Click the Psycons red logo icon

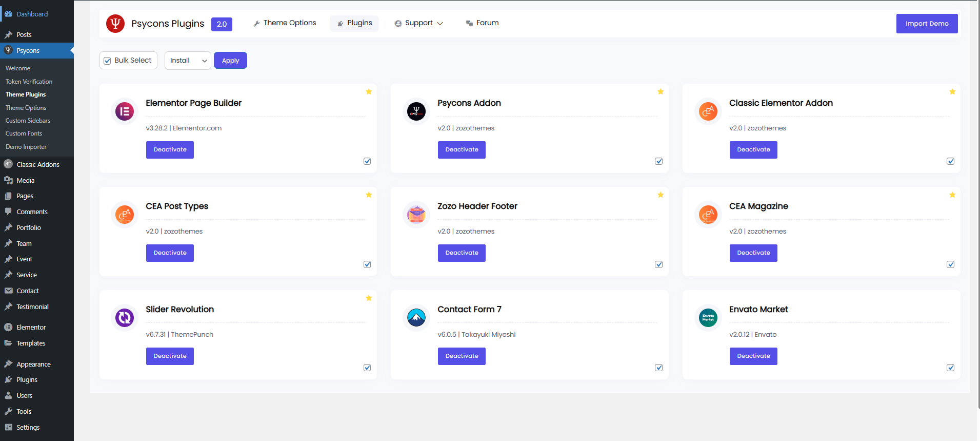(x=115, y=24)
